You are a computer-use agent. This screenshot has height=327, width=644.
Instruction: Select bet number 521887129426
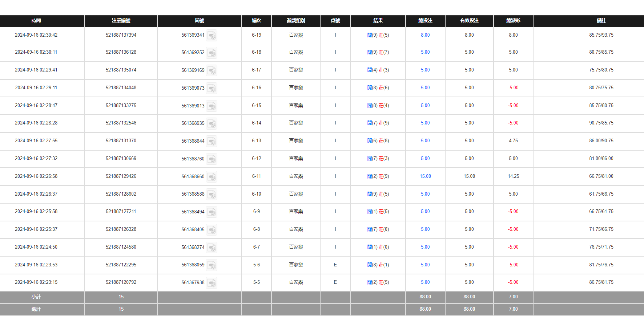click(121, 176)
